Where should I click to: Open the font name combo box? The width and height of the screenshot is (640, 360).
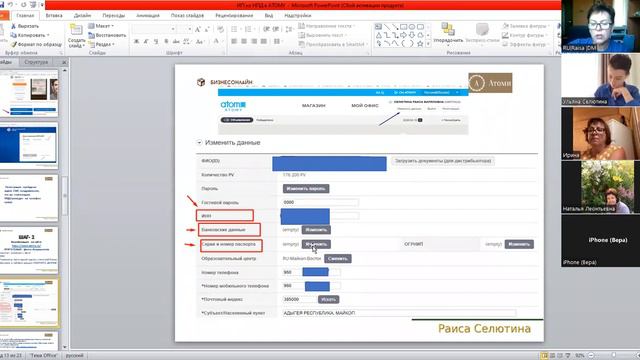click(x=154, y=29)
